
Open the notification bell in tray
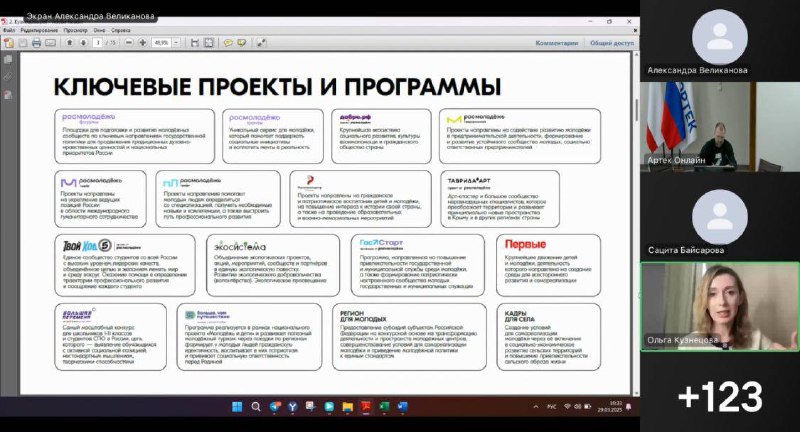(629, 406)
